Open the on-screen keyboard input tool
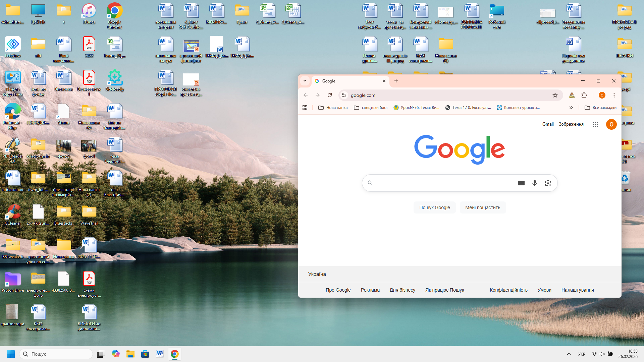Viewport: 644px width, 362px height. 521,183
